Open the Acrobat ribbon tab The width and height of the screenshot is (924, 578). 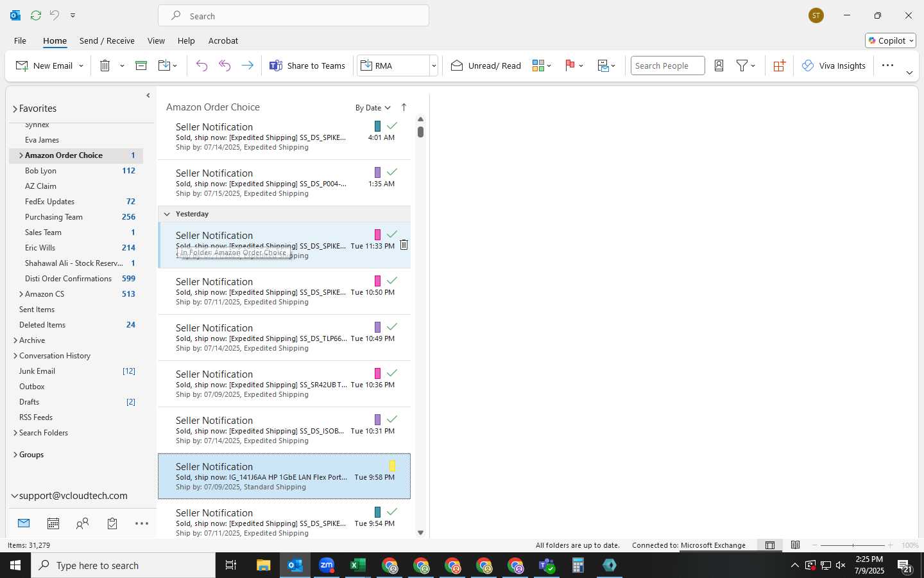(x=223, y=40)
